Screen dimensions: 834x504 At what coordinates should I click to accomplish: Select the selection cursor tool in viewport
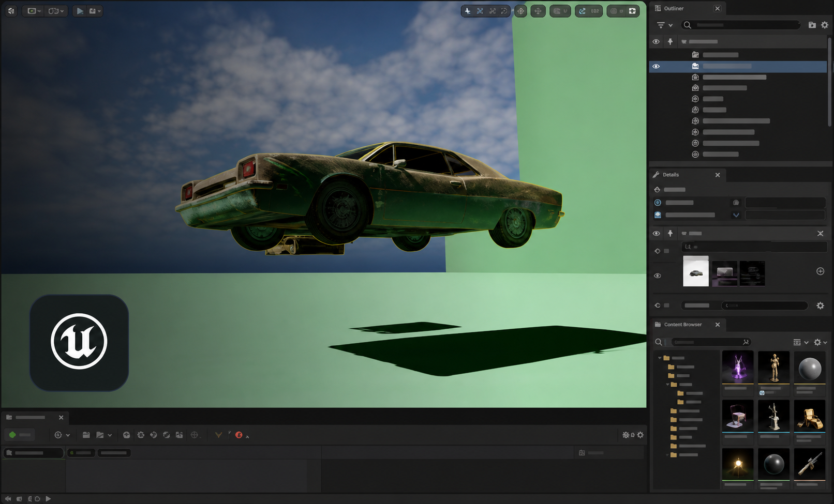pyautogui.click(x=468, y=11)
